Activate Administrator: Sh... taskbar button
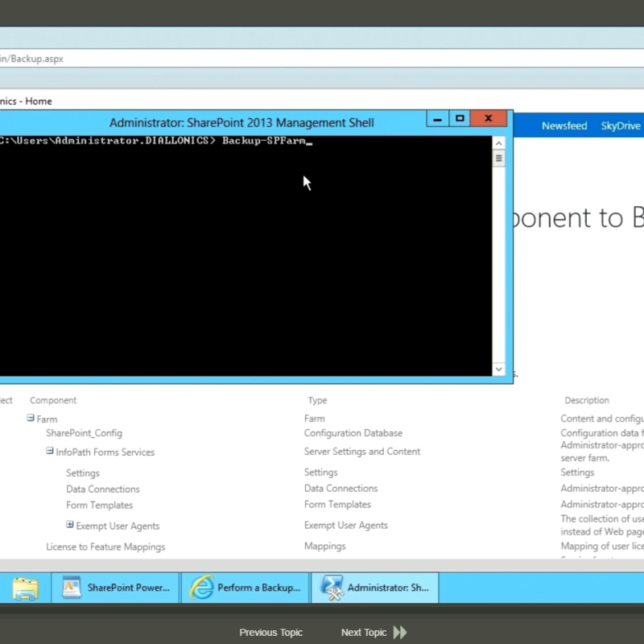644x644 pixels. (375, 588)
